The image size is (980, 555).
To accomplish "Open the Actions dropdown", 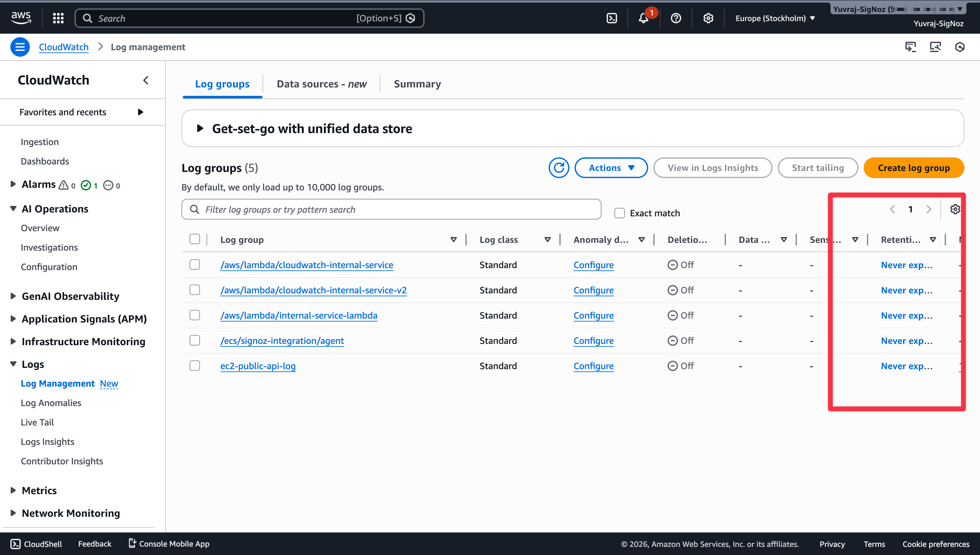I will 610,168.
